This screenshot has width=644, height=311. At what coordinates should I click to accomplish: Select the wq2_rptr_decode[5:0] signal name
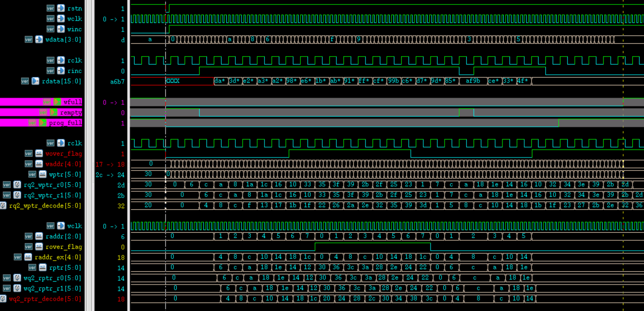[x=45, y=299]
